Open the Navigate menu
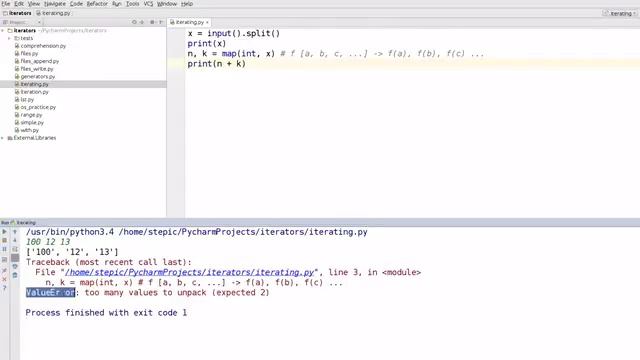 [55, 4]
